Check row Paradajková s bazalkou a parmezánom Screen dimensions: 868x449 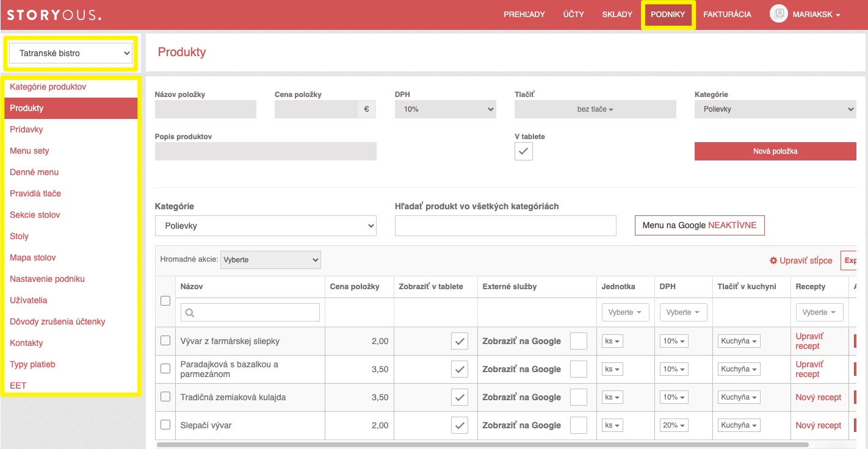[x=165, y=368]
